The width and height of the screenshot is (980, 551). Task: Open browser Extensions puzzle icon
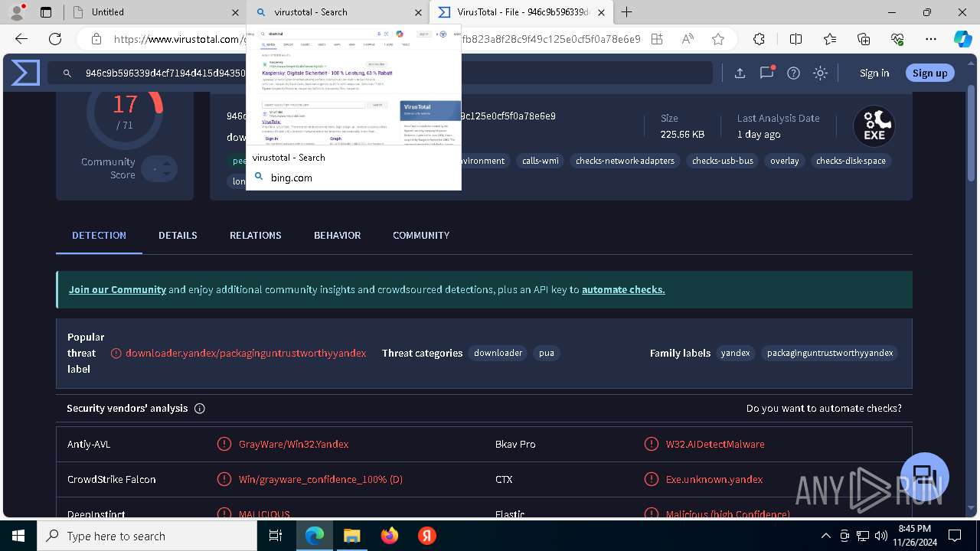759,39
